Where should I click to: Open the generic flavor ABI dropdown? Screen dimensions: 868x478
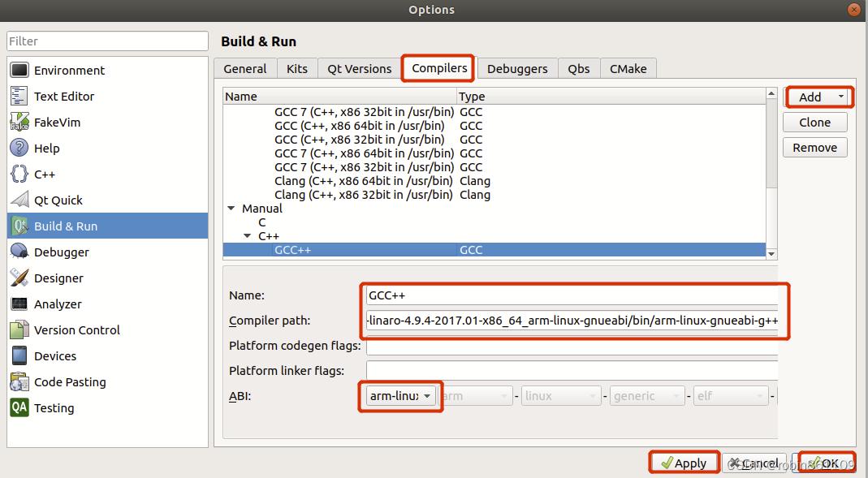pos(647,396)
